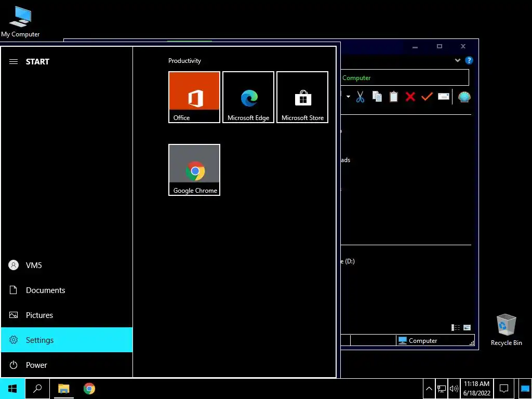Click the shell icon in Explorer toolbar

coord(464,97)
